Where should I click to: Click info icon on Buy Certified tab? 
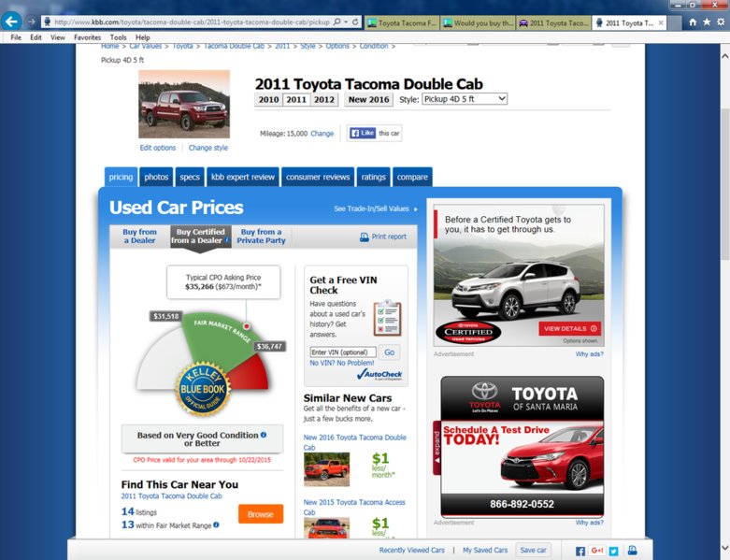click(x=227, y=240)
